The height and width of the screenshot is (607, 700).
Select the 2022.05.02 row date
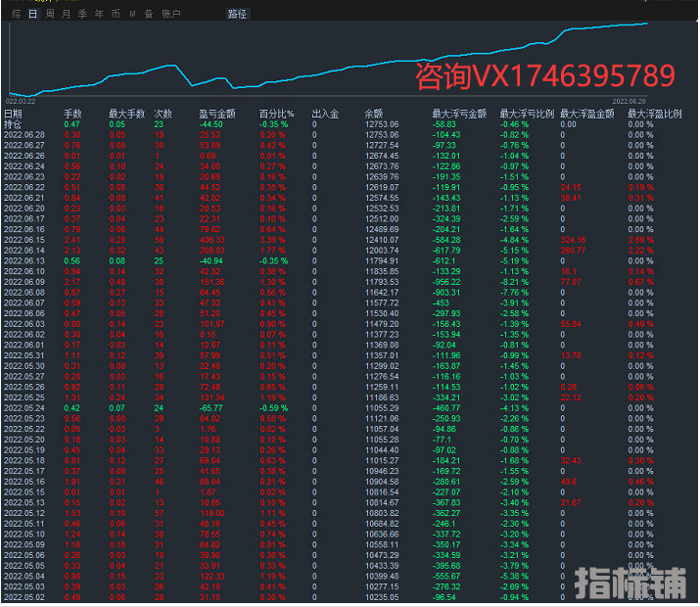(x=24, y=597)
